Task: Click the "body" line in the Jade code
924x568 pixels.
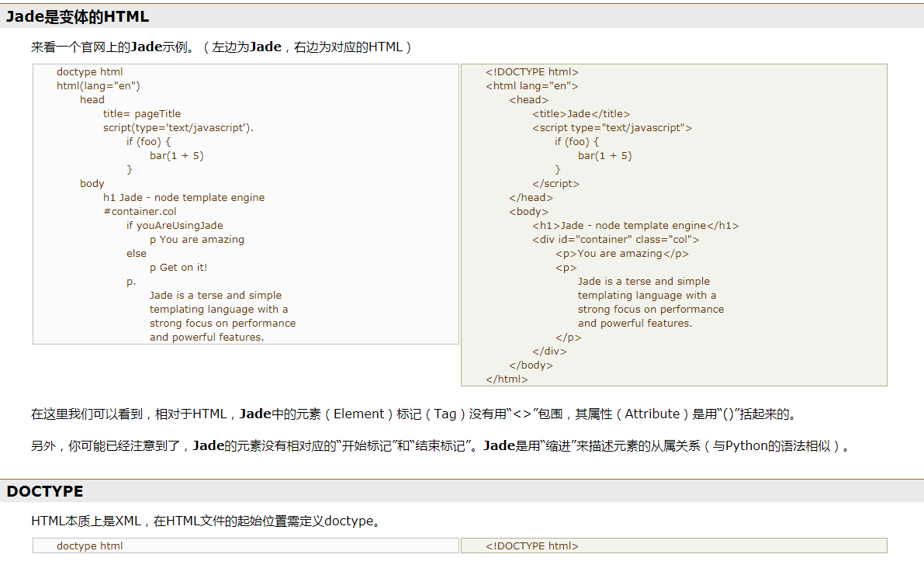Action: 92,184
